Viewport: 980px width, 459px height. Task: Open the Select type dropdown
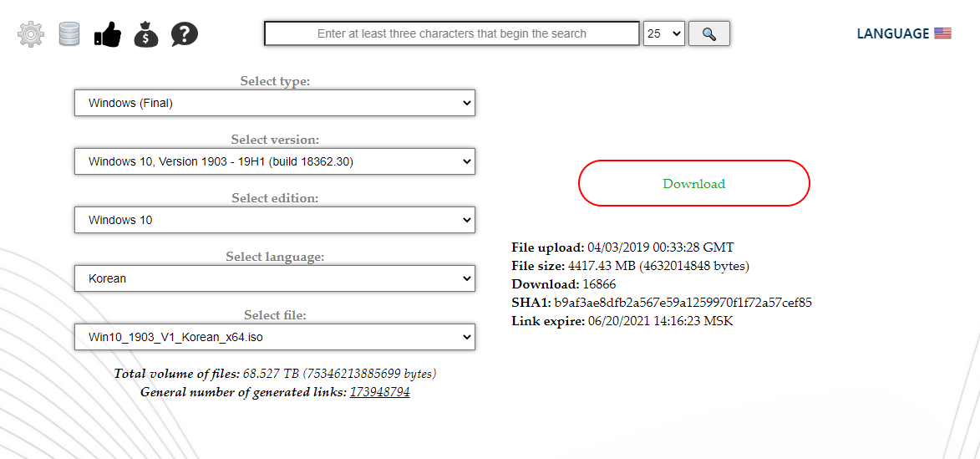274,103
